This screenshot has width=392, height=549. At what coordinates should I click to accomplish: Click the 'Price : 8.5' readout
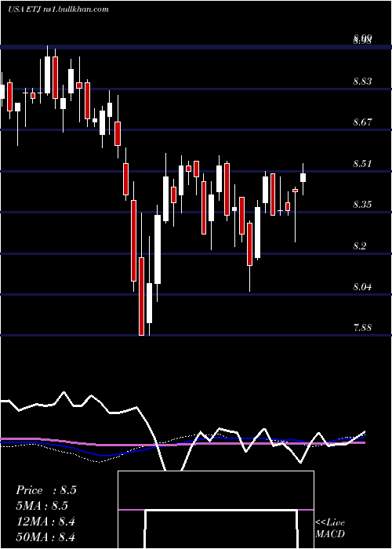click(x=46, y=490)
